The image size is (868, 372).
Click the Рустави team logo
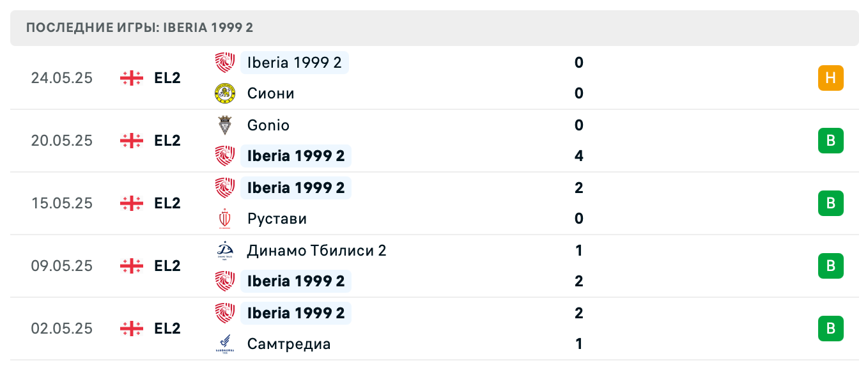pos(224,219)
